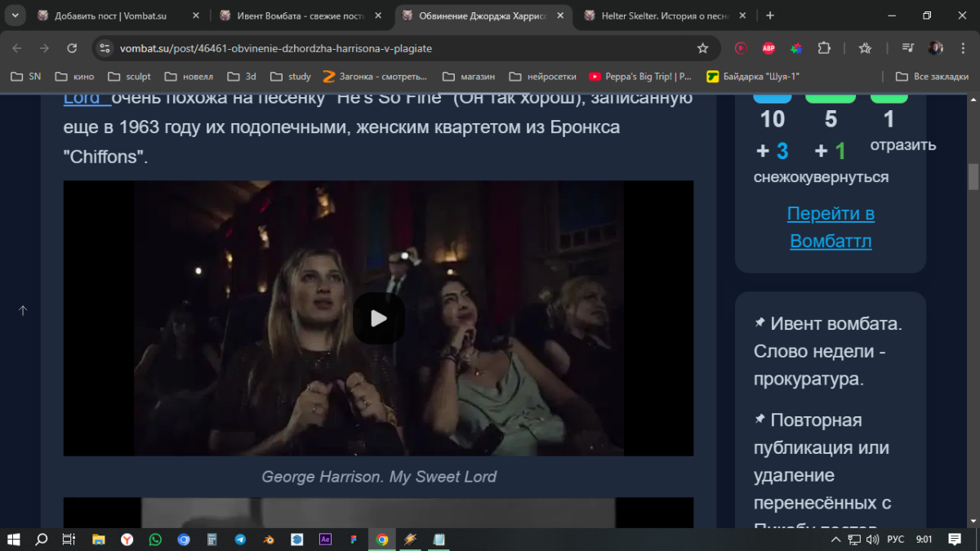
Task: Open the pinned 'Ивент вомбата. Слово недели' post
Action: [828, 351]
